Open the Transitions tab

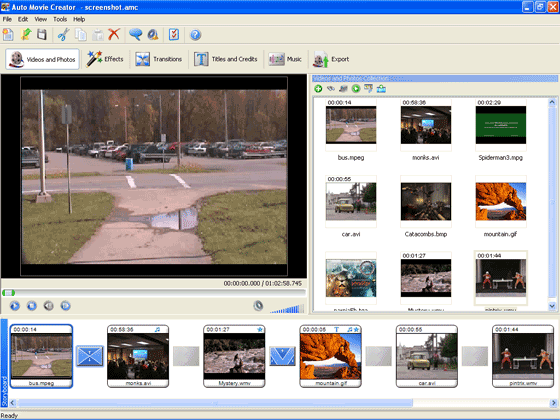point(159,59)
